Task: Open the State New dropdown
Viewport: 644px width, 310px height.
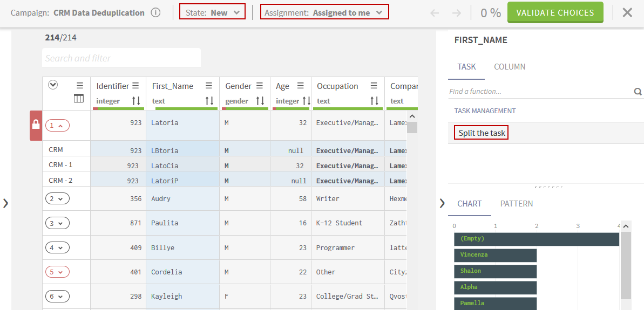Action: coord(212,12)
